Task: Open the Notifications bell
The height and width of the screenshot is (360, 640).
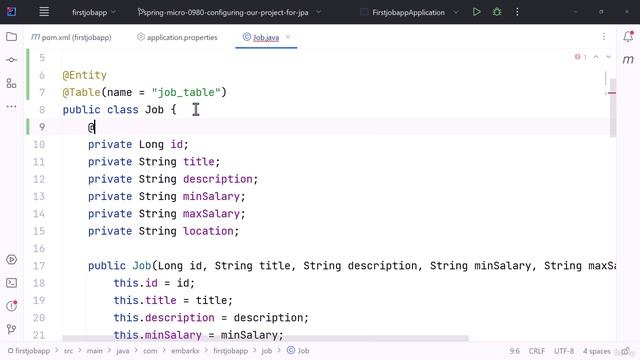Action: pyautogui.click(x=628, y=36)
